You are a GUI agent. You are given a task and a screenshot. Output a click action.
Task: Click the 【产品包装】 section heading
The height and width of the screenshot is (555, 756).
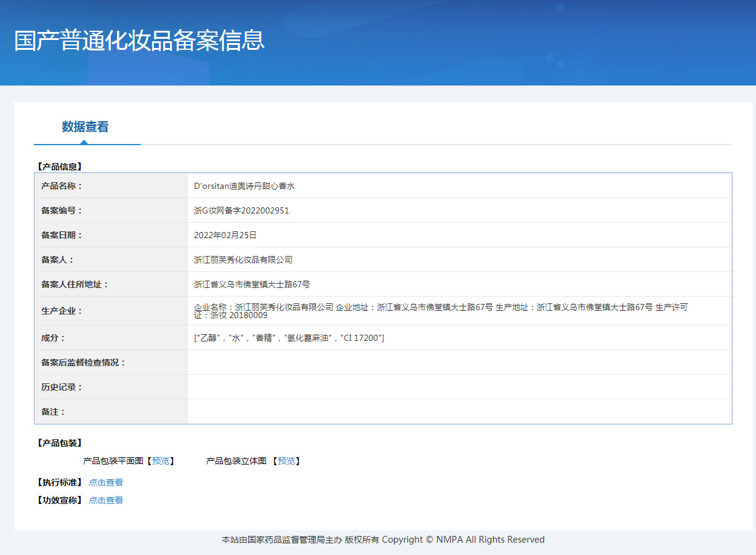click(59, 443)
